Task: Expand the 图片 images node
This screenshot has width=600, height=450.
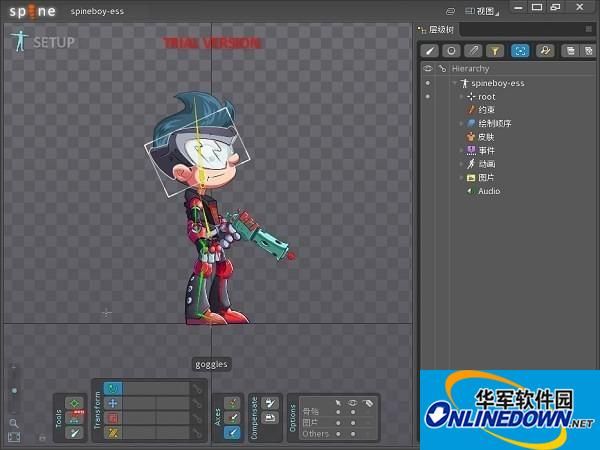Action: click(461, 178)
